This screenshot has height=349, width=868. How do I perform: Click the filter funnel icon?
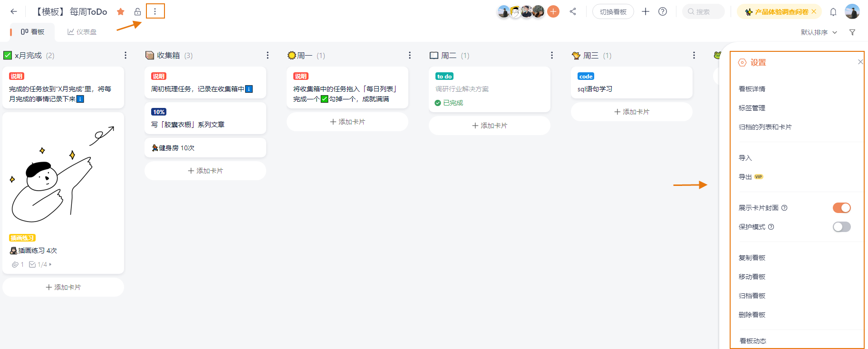coord(852,32)
